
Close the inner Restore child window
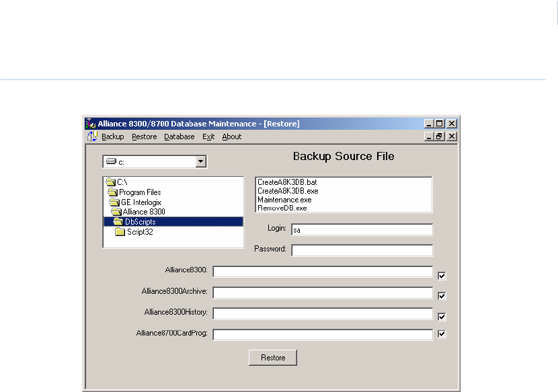[452, 136]
